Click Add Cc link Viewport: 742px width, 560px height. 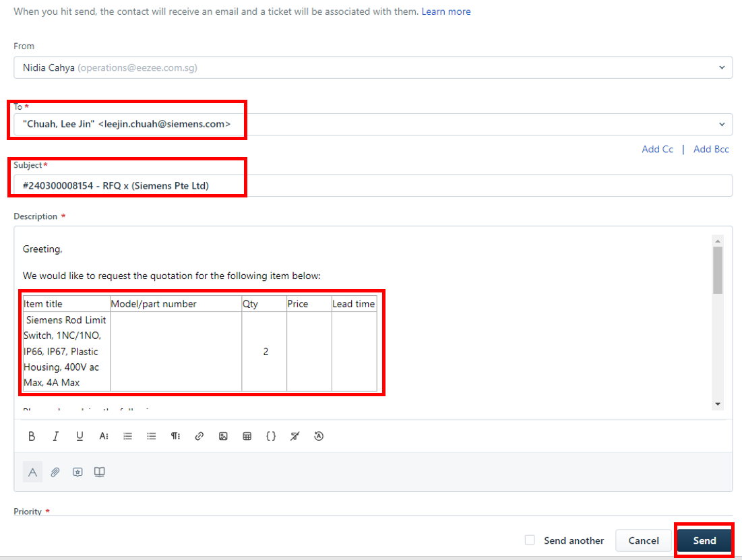(x=657, y=149)
